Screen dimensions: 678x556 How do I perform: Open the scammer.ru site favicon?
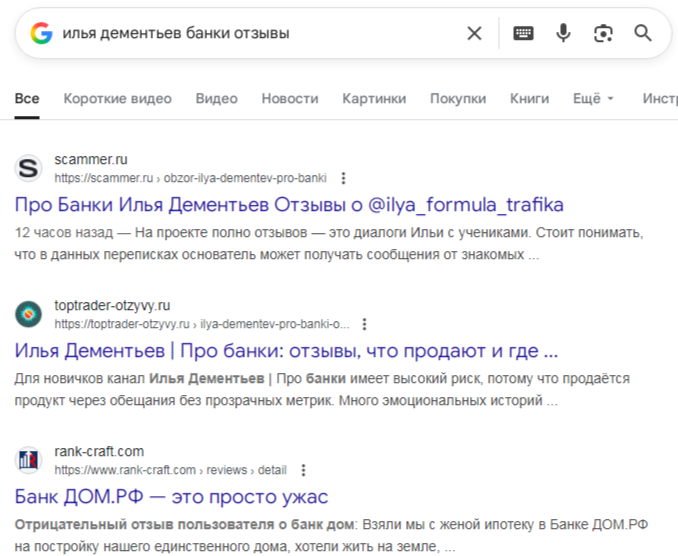(x=29, y=168)
